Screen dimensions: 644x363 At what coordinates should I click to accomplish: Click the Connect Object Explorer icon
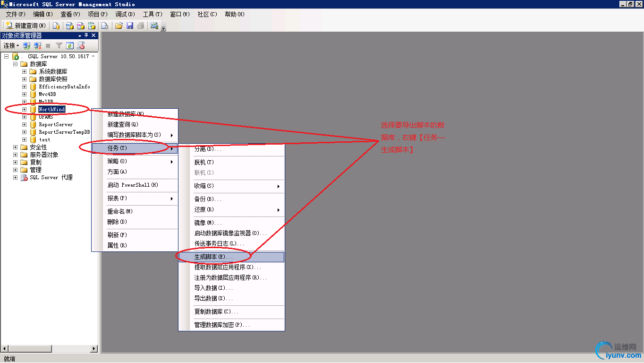click(27, 45)
